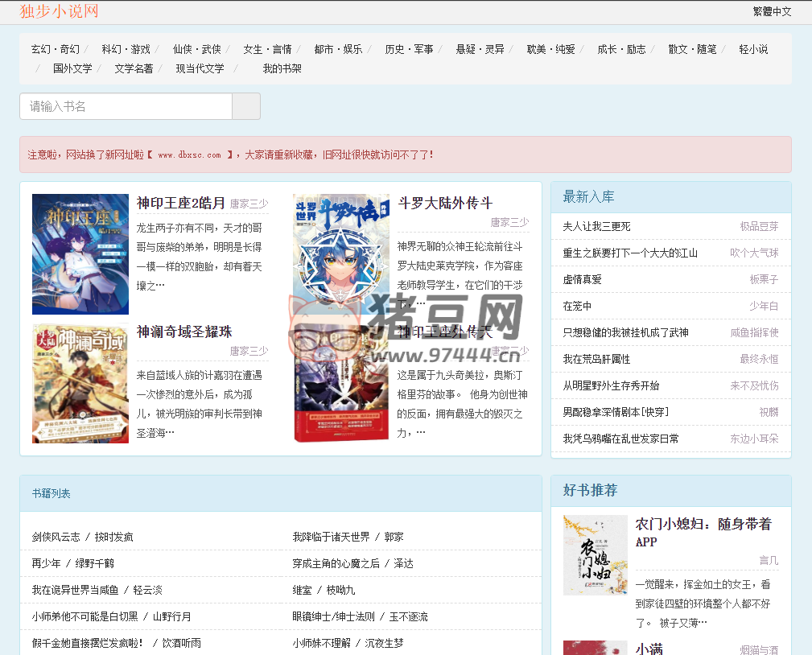Open 我降临于诸天世界 book link
The width and height of the screenshot is (812, 655).
click(331, 537)
